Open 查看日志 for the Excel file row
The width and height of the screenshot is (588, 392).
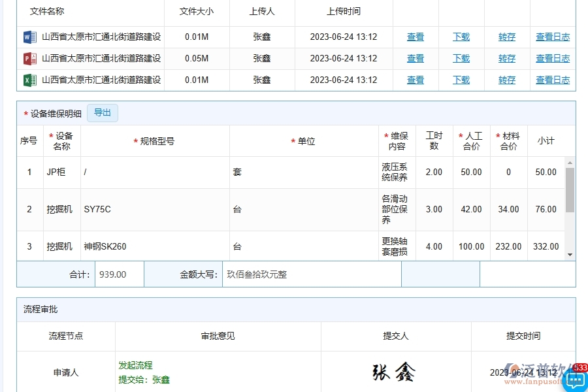[x=552, y=80]
